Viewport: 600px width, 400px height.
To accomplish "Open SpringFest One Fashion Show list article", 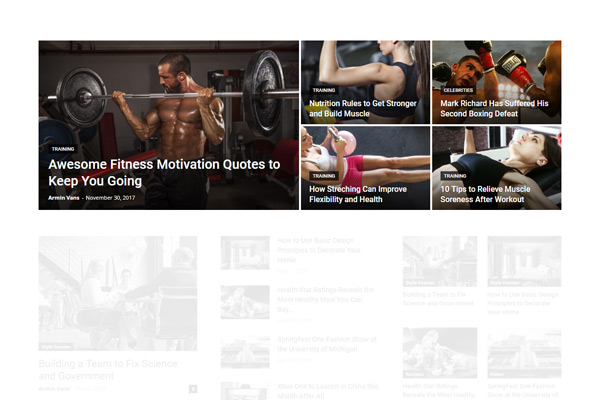I will (327, 344).
